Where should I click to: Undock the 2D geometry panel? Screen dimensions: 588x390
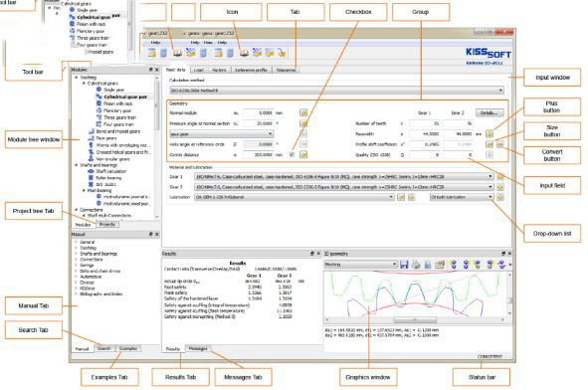(x=503, y=254)
